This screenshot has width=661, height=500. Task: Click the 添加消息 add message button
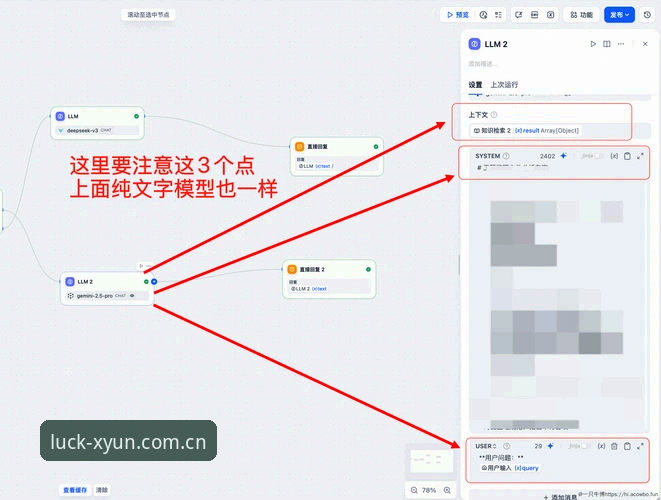tap(560, 497)
